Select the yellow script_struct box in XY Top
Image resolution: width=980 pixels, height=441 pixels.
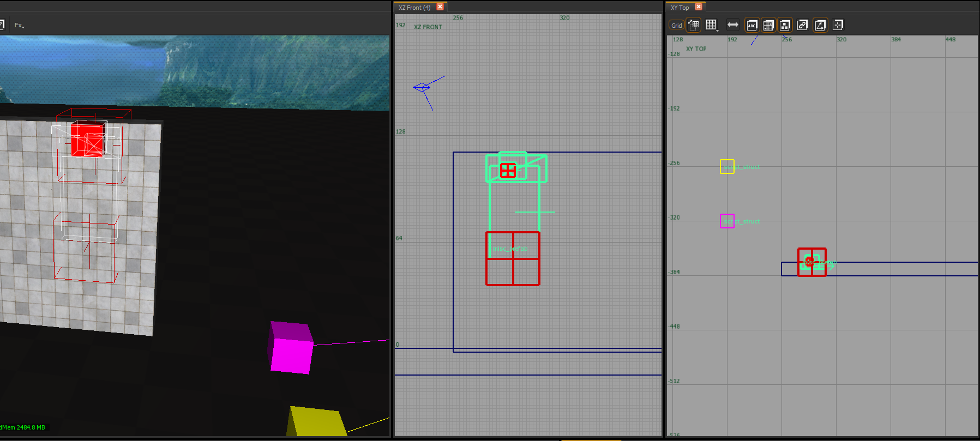[x=727, y=166]
